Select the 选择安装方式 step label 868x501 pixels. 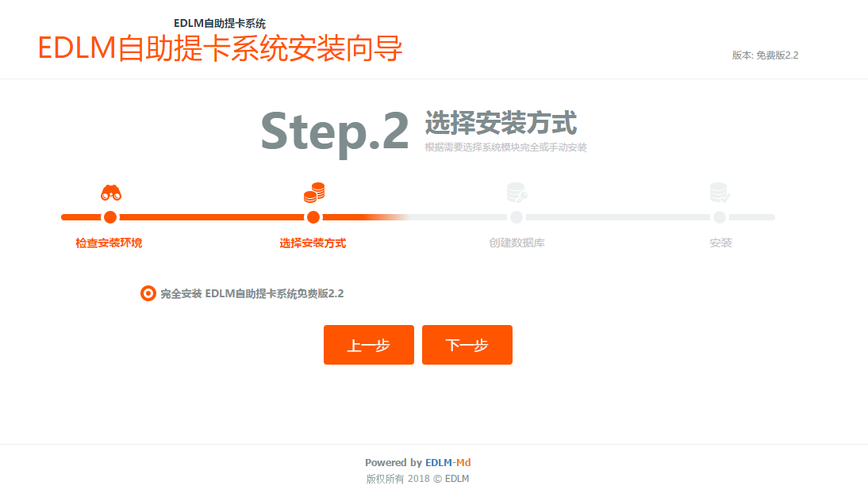tap(313, 243)
